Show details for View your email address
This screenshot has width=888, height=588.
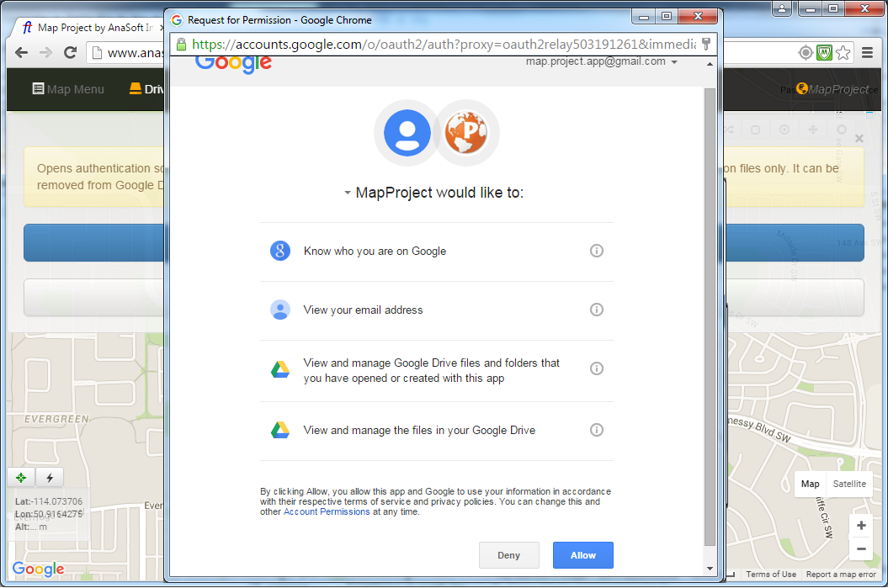[x=596, y=310]
